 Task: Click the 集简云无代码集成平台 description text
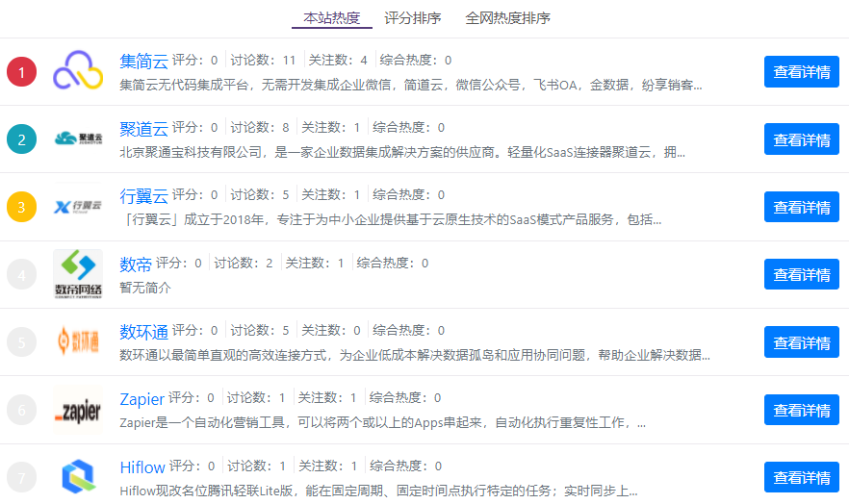(x=410, y=85)
